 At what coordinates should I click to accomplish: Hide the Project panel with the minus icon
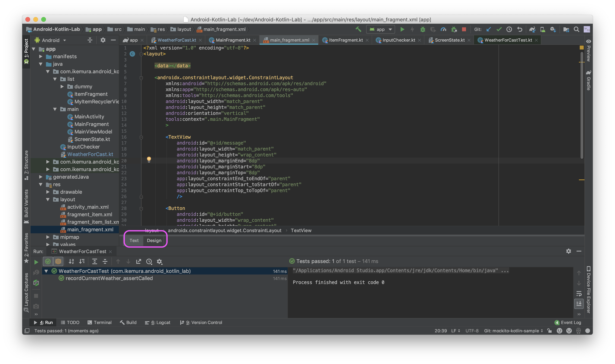[113, 40]
